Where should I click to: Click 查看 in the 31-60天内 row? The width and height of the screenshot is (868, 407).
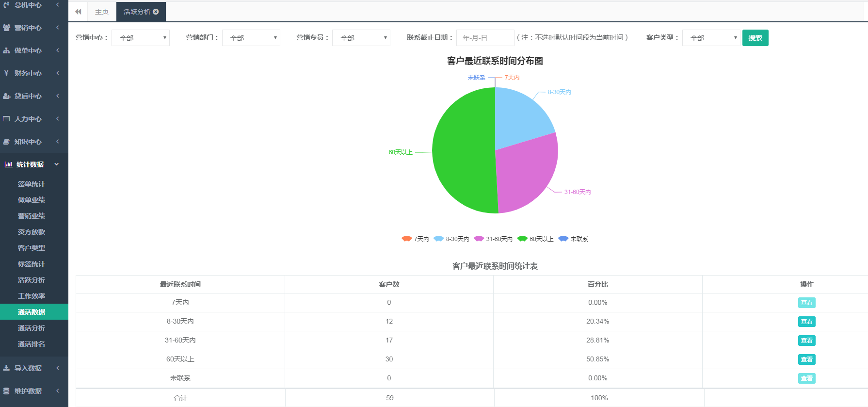click(807, 341)
